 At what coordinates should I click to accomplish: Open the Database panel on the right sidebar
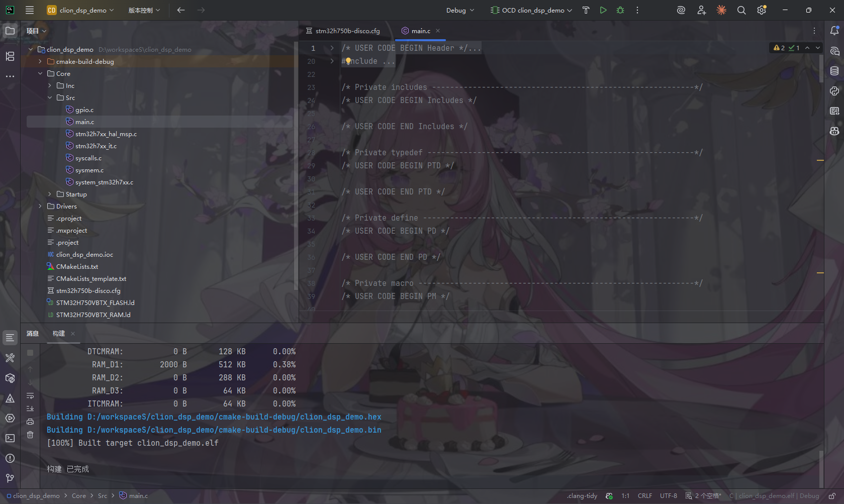(834, 71)
